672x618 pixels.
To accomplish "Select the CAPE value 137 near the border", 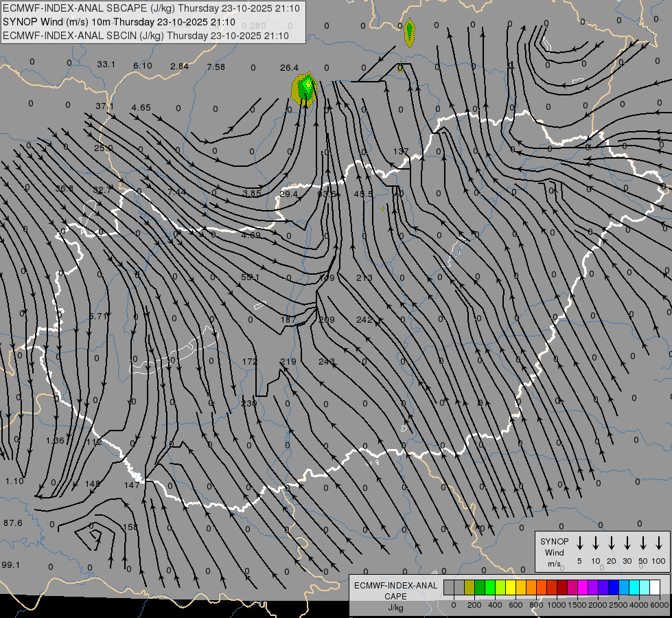I will (x=401, y=151).
